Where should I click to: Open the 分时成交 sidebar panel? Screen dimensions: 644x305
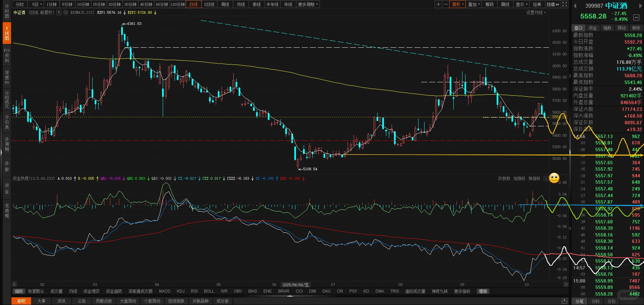click(7, 99)
